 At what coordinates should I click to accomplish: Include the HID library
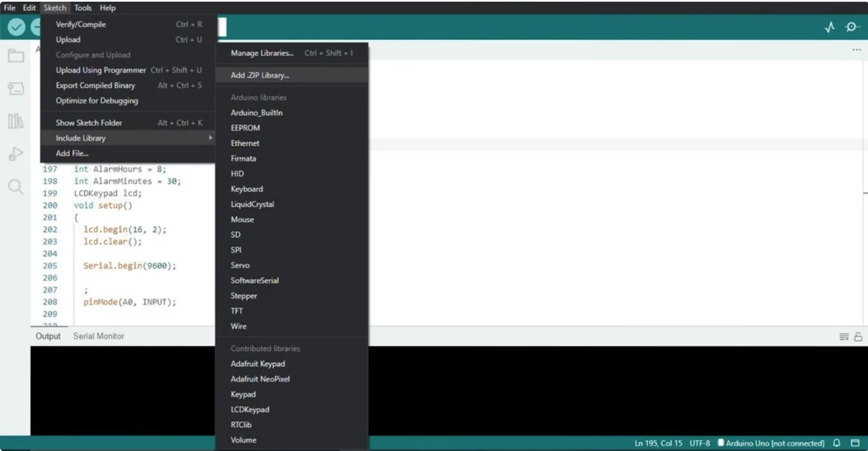point(292,173)
